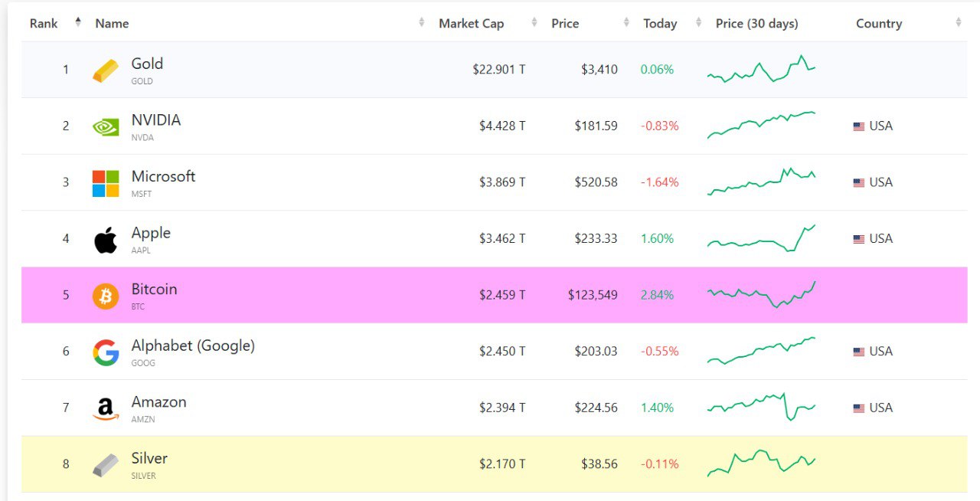Click the Amazon logo icon
Image resolution: width=980 pixels, height=501 pixels.
[106, 408]
